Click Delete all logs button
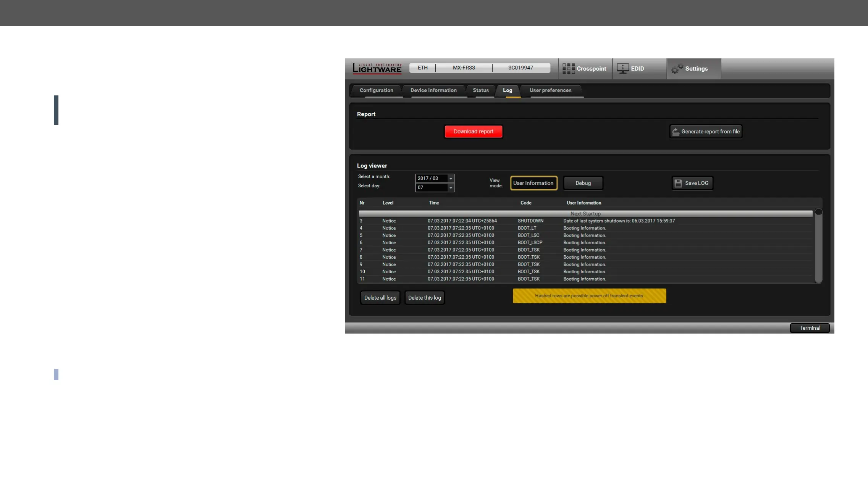 (x=380, y=298)
